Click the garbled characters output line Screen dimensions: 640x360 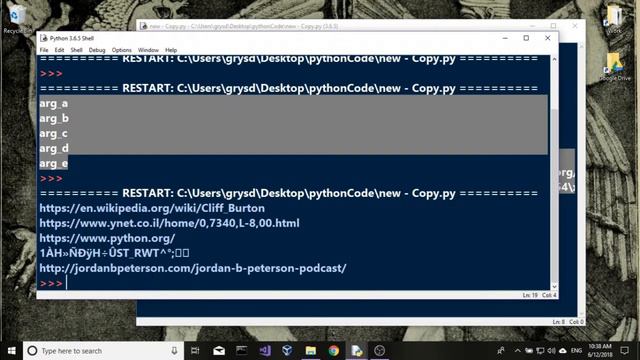(x=114, y=253)
